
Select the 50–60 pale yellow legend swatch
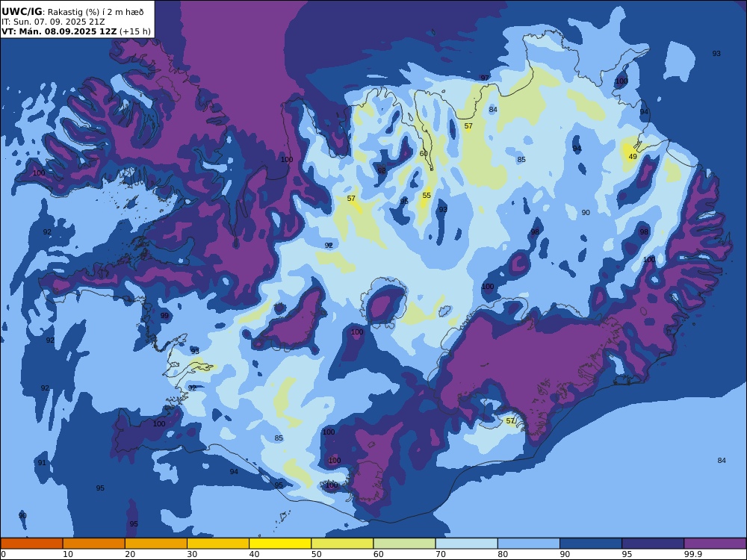tap(342, 544)
